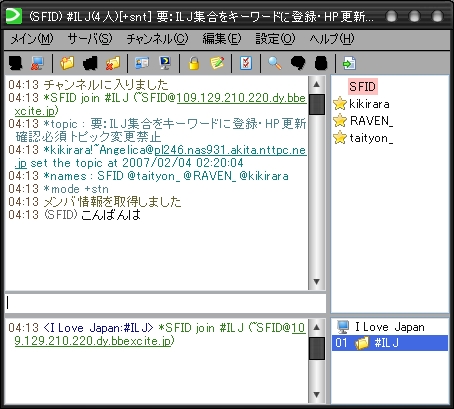
Task: Open the 設定(O) menu
Action: [275, 39]
